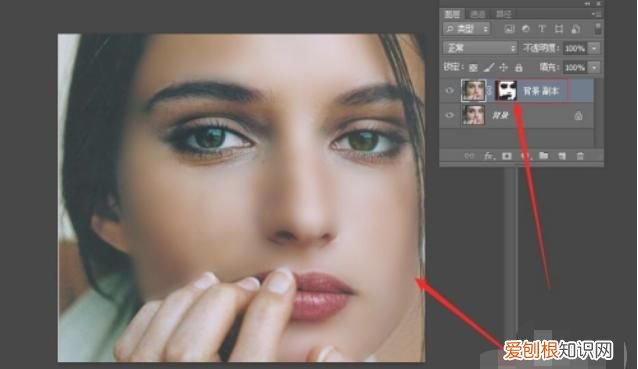Filter layers by adjustment layer icon
638x369 pixels.
[x=526, y=29]
